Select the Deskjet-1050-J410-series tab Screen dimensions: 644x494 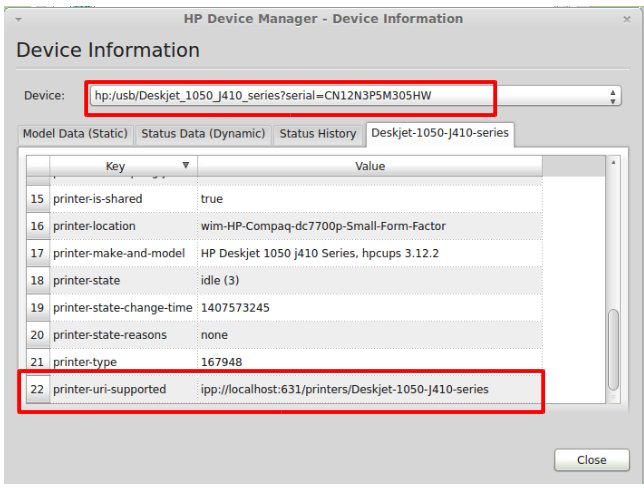[440, 133]
